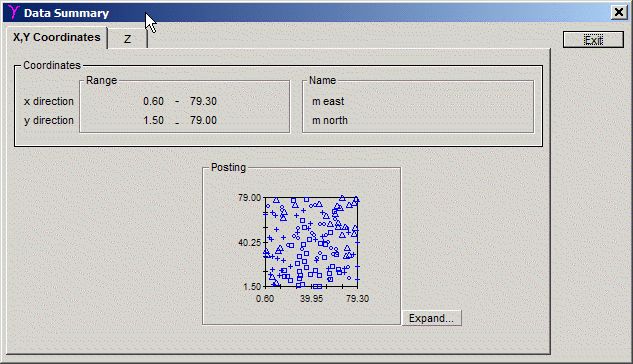Click the Data Summary app icon
The height and width of the screenshot is (364, 633).
pyautogui.click(x=13, y=12)
